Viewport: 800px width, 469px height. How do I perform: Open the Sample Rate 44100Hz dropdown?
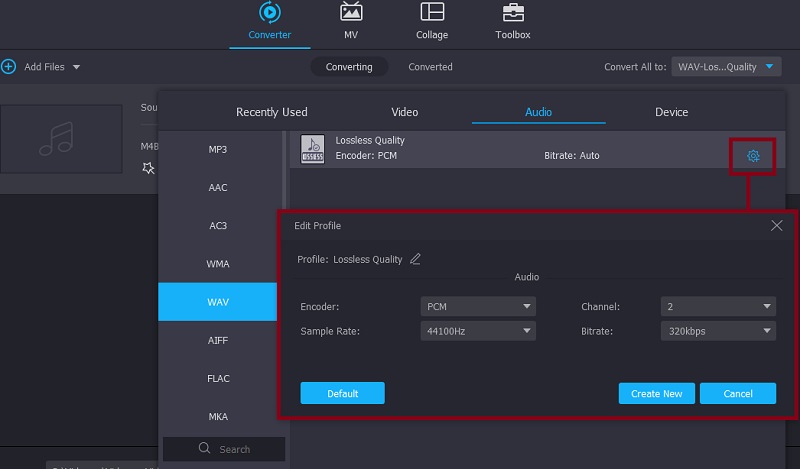[478, 331]
